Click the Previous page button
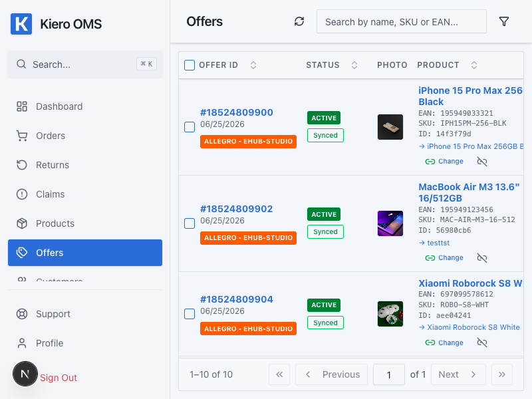This screenshot has height=399, width=532. pos(331,374)
